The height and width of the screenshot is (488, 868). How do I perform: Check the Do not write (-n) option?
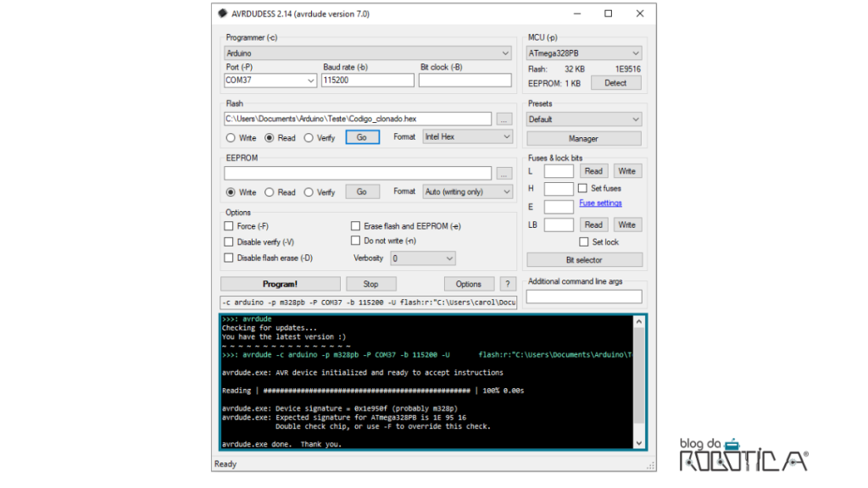pos(355,241)
